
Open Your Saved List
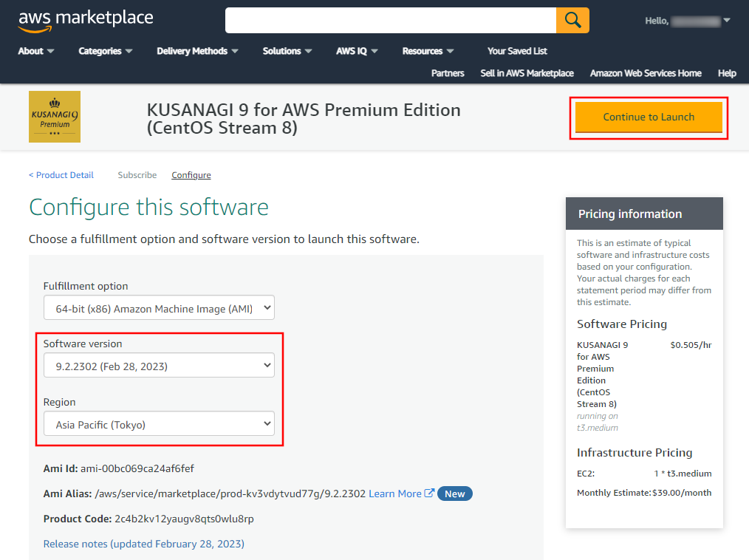coord(517,51)
